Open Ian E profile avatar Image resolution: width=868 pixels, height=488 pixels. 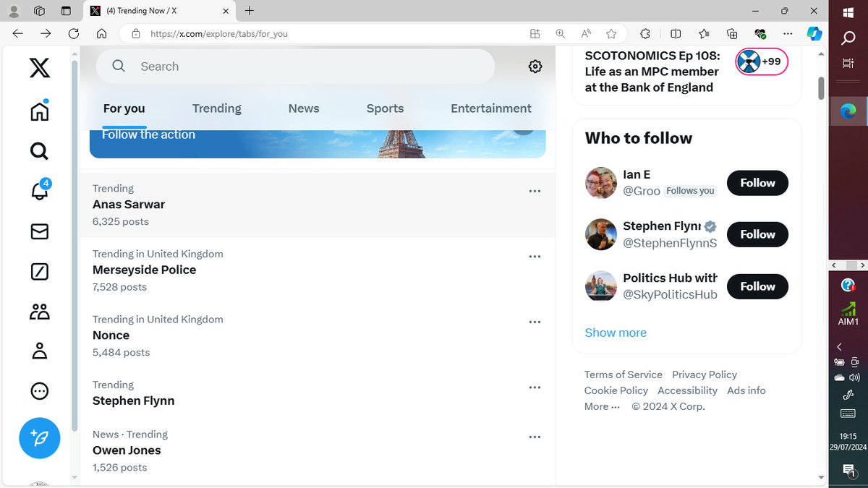[600, 183]
